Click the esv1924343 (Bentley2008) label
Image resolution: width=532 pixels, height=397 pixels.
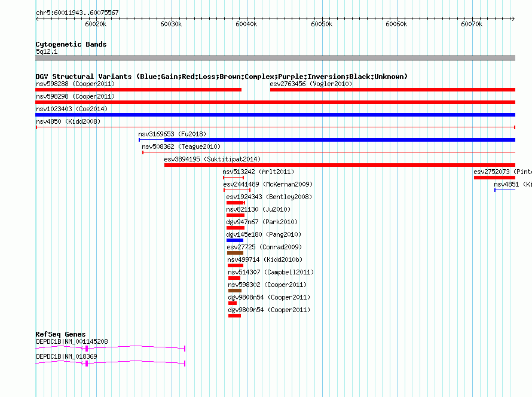[x=269, y=197]
